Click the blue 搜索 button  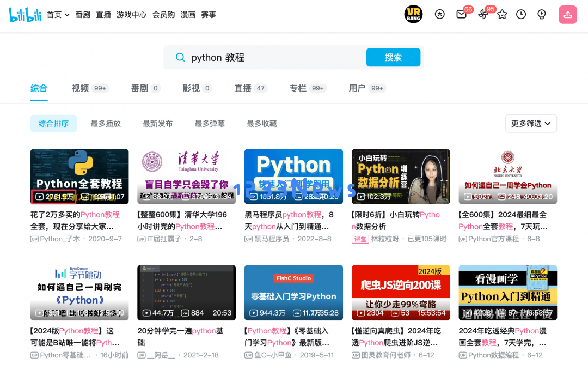(x=394, y=57)
